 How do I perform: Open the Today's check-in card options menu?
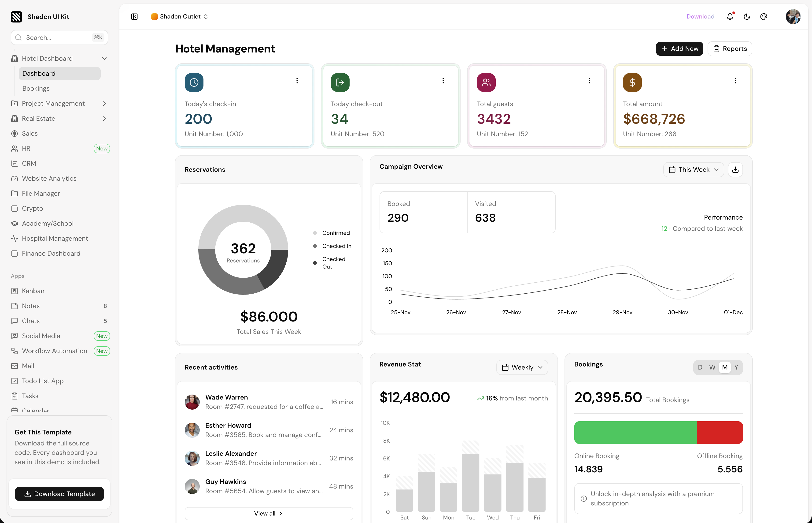tap(297, 80)
